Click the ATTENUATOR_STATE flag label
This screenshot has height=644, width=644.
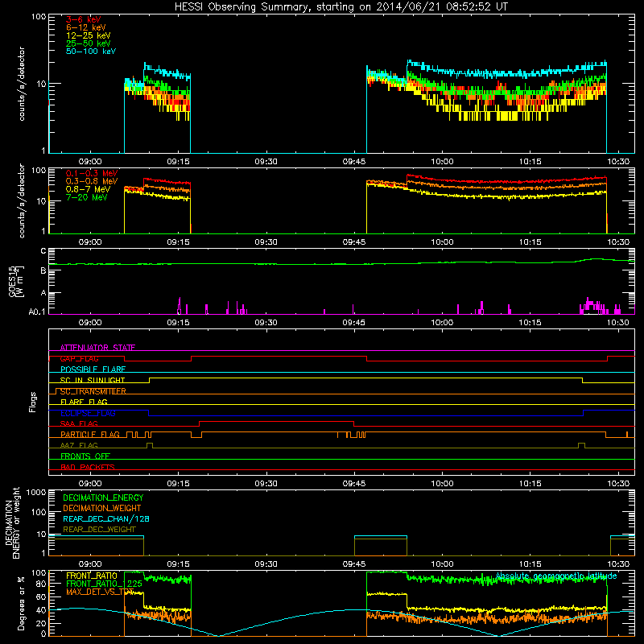click(x=97, y=348)
